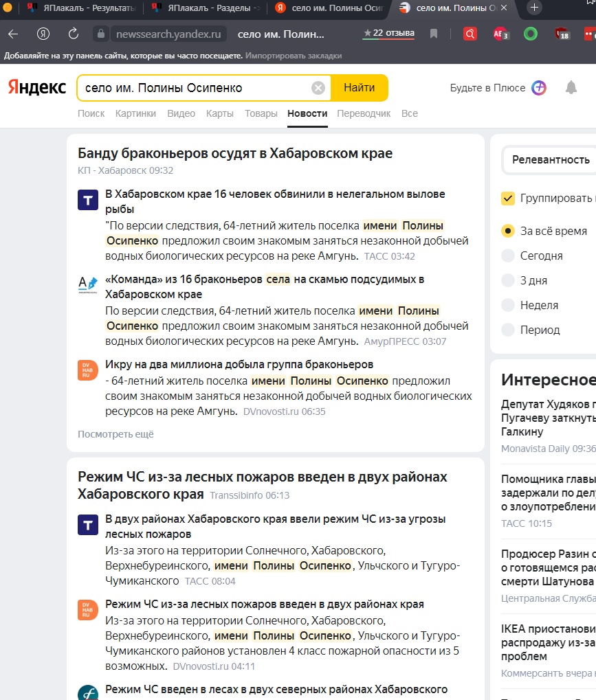Open Депутат Худяков story in Интересное
Image resolution: width=596 pixels, height=700 pixels.
(x=549, y=418)
